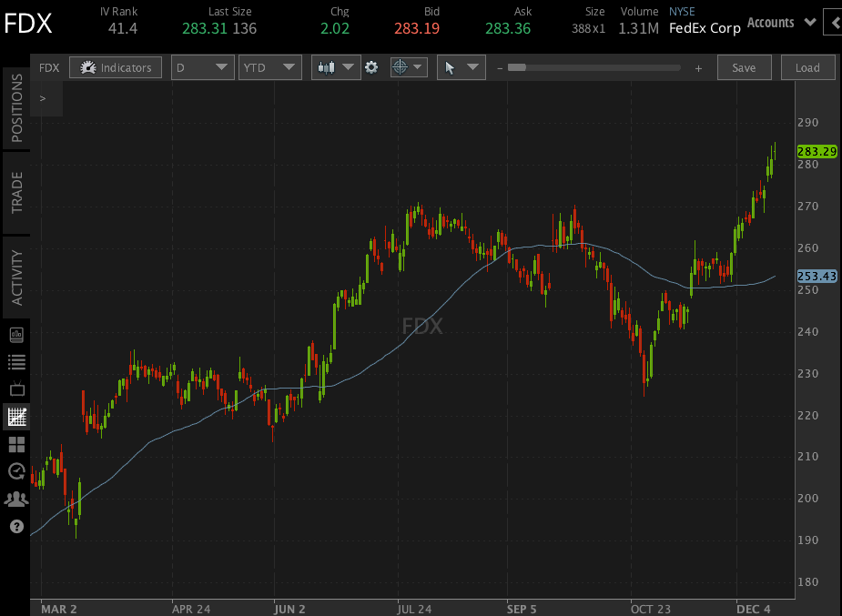
Task: Switch to the TRADE tab
Action: tap(15, 194)
